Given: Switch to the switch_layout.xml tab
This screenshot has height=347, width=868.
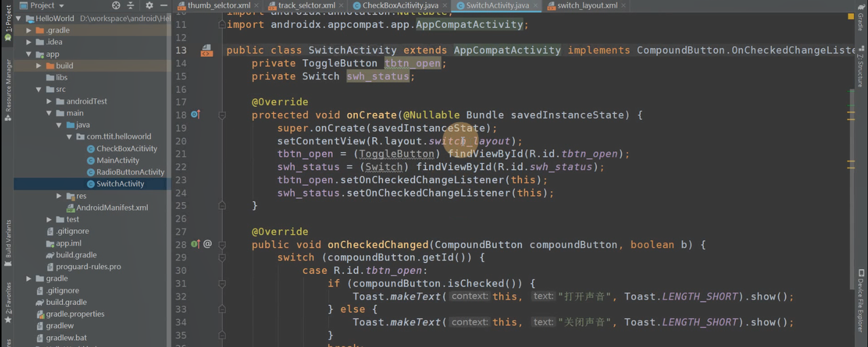Looking at the screenshot, I should (x=587, y=5).
